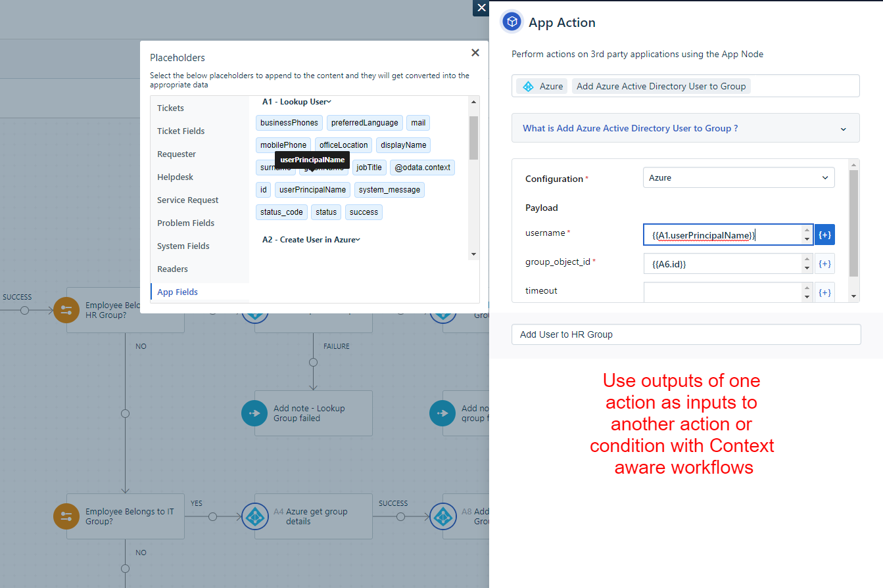The image size is (883, 588).
Task: Click the Azure logo icon in app selector
Action: tap(527, 86)
